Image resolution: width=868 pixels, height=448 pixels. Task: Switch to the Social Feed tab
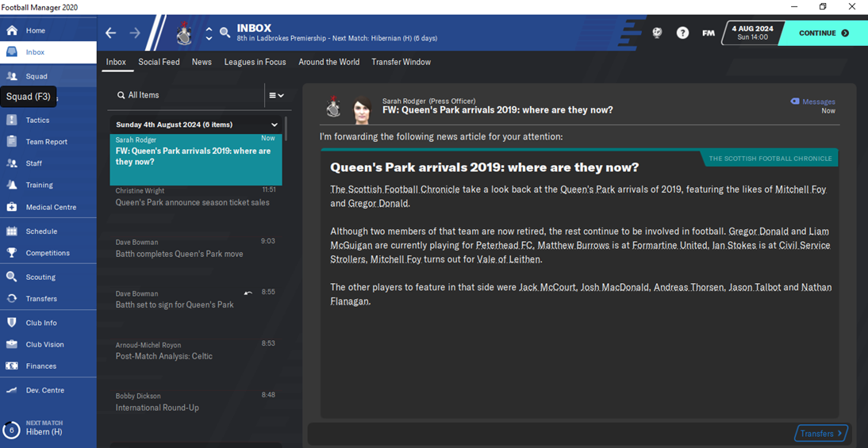tap(159, 62)
